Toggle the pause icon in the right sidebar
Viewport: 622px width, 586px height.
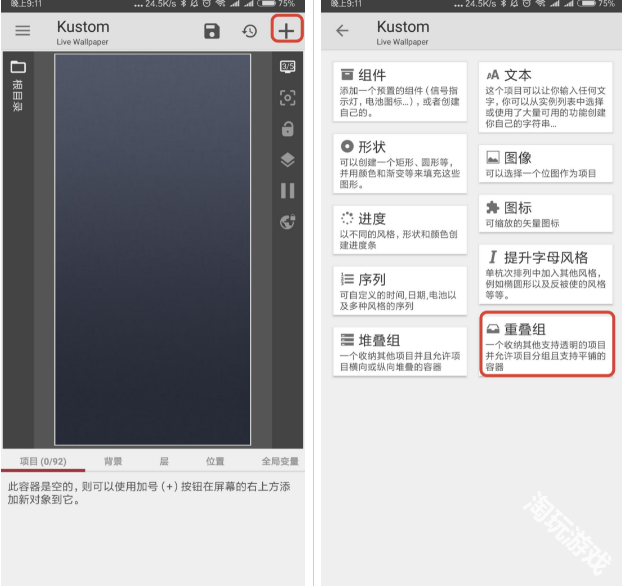tap(287, 191)
